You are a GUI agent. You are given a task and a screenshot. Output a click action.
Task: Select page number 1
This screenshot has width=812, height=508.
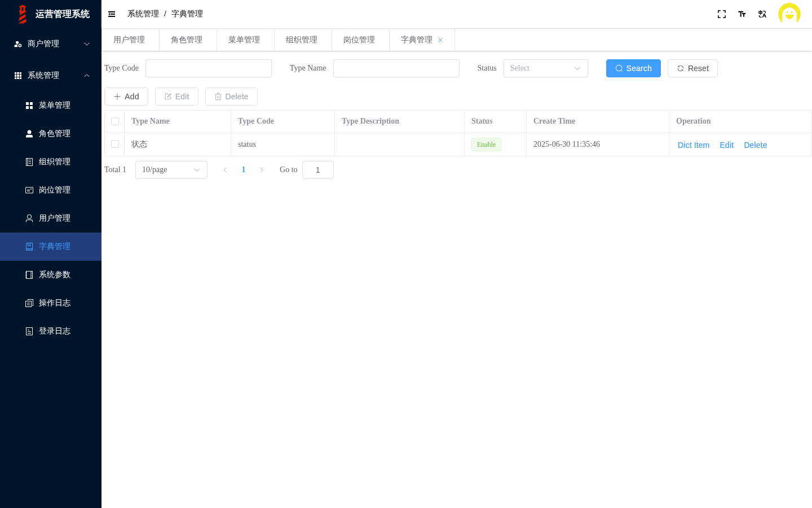[244, 170]
